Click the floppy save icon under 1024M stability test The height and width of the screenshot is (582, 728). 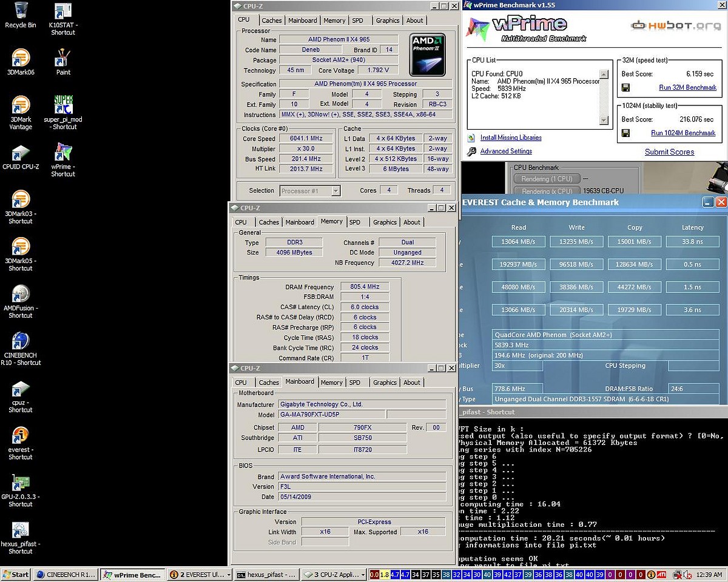point(625,133)
